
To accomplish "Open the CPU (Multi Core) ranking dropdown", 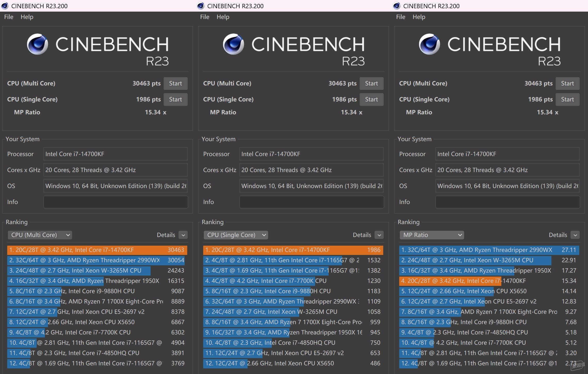I will point(40,235).
